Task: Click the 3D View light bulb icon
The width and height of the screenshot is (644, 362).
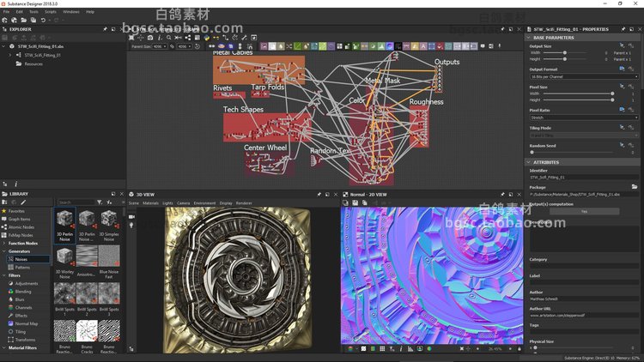Action: point(131,226)
